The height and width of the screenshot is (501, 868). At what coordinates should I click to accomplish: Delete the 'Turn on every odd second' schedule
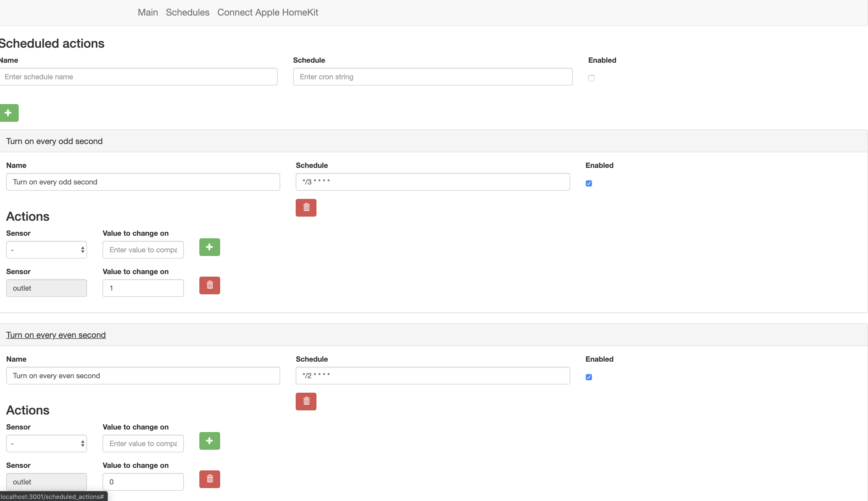tap(306, 207)
